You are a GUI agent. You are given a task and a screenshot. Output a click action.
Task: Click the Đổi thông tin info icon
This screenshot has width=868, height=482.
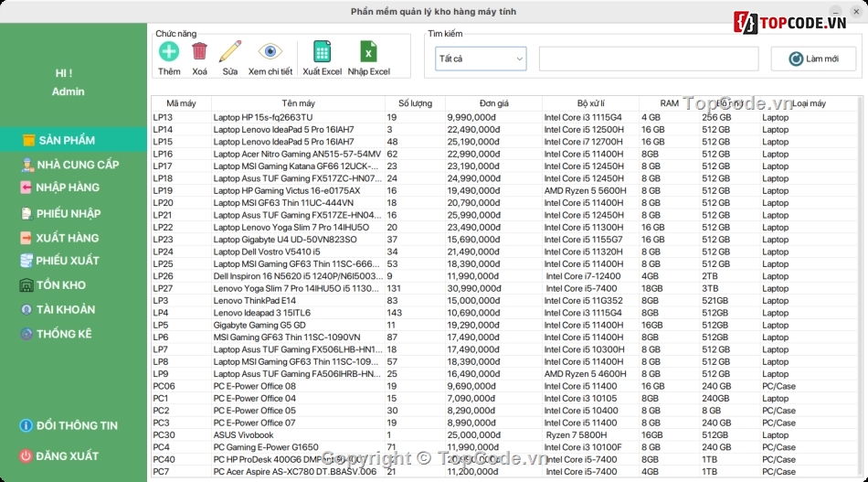(26, 425)
